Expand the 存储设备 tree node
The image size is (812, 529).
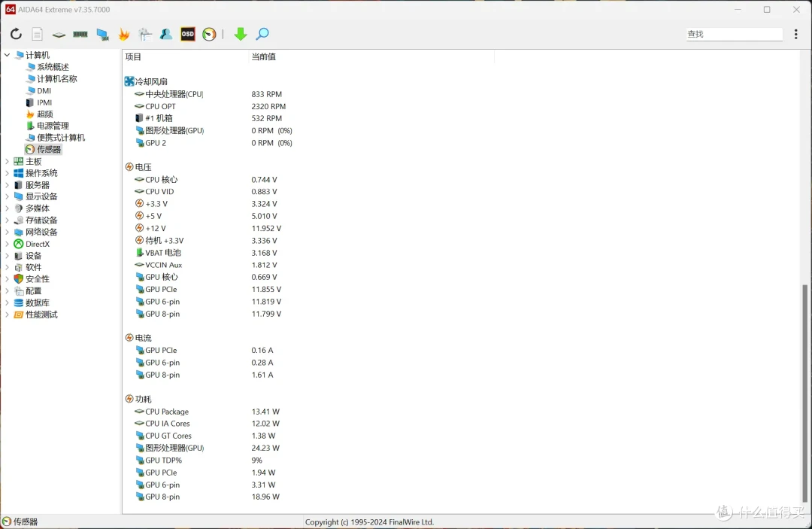click(x=7, y=220)
